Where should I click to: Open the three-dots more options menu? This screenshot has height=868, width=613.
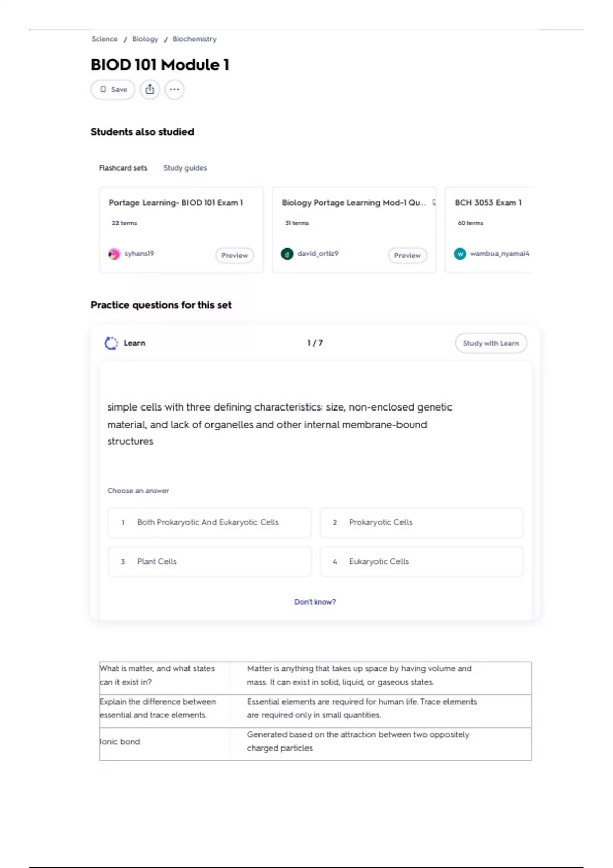click(174, 89)
